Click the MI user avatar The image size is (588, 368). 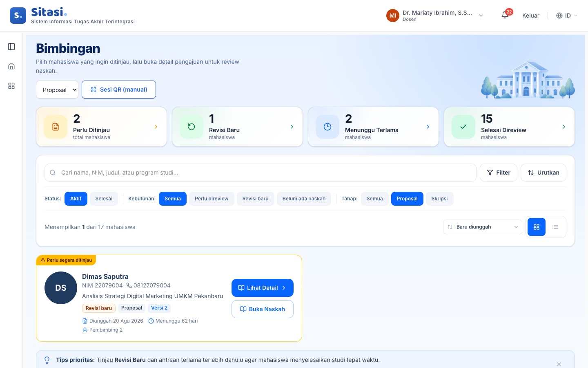click(x=393, y=16)
